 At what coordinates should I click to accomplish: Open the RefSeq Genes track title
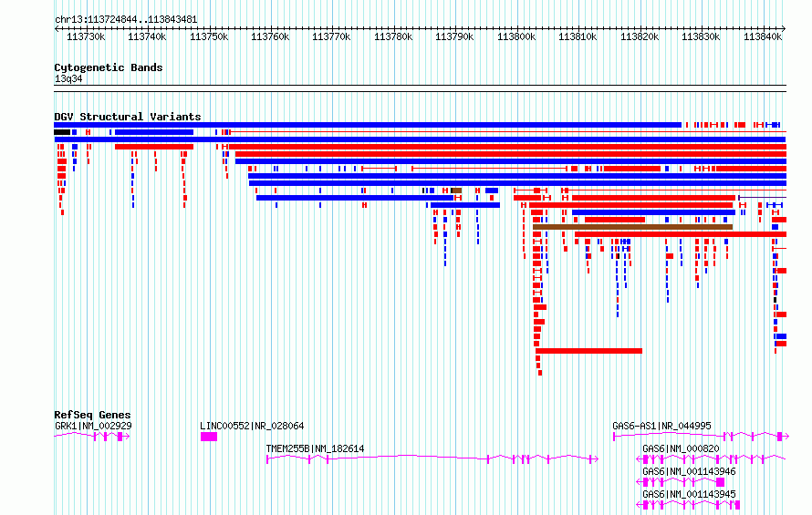coord(92,415)
